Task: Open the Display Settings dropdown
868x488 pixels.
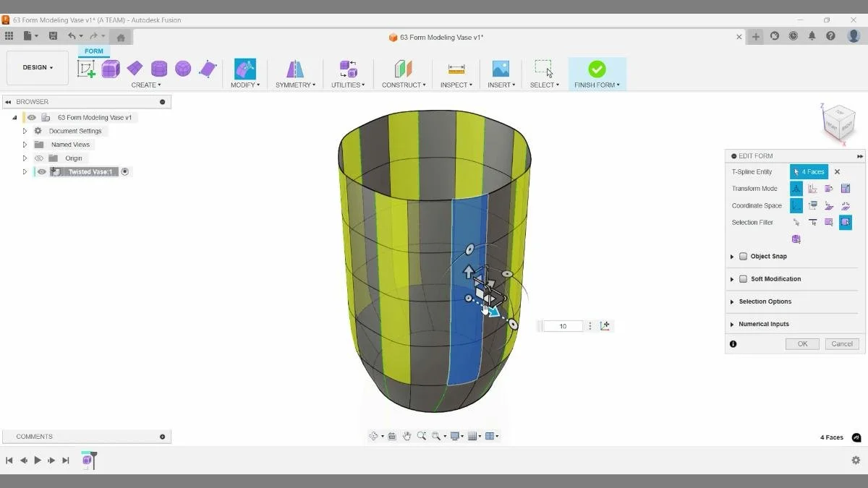Action: (456, 435)
